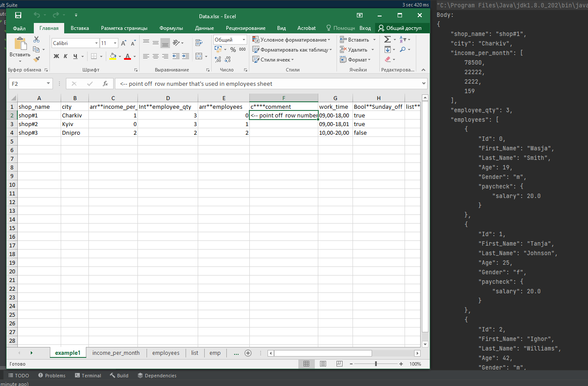Image resolution: width=588 pixels, height=386 pixels.
Task: Increase the decimal places
Action: point(218,59)
